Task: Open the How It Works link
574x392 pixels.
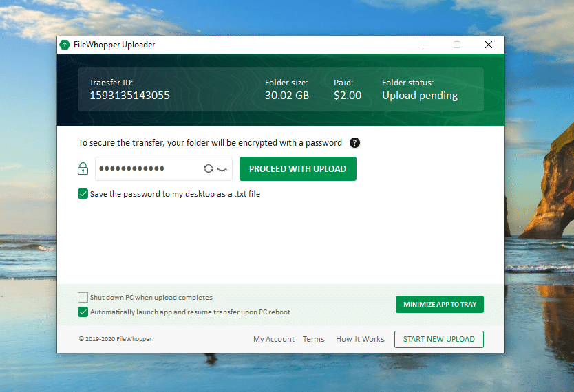Action: pos(360,339)
